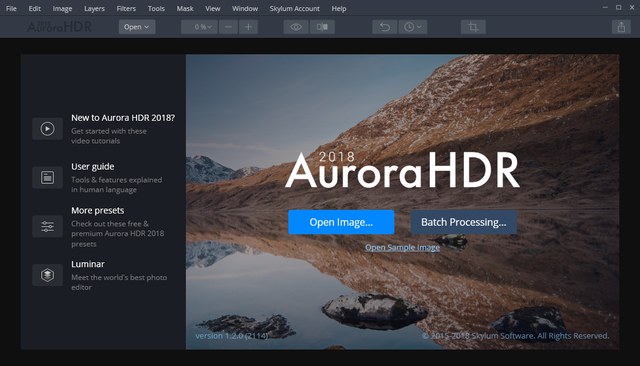Open the File menu
Viewport: 640px width, 366px height.
pos(11,8)
